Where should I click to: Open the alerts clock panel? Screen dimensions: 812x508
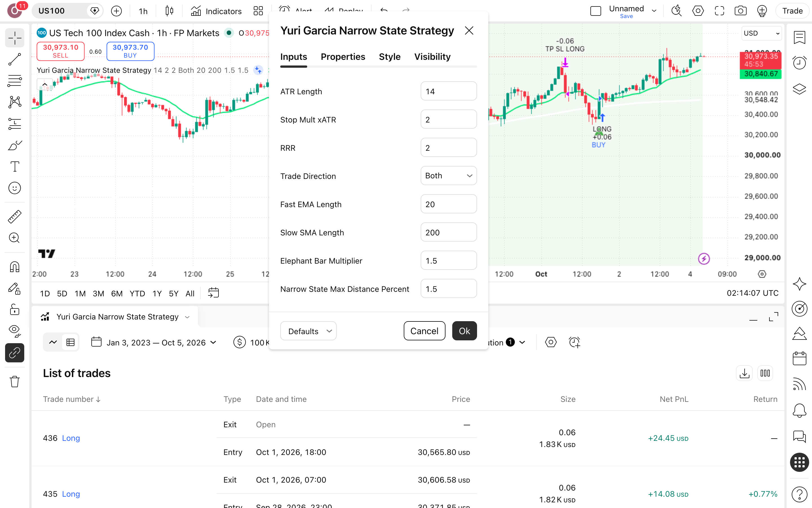pos(799,63)
